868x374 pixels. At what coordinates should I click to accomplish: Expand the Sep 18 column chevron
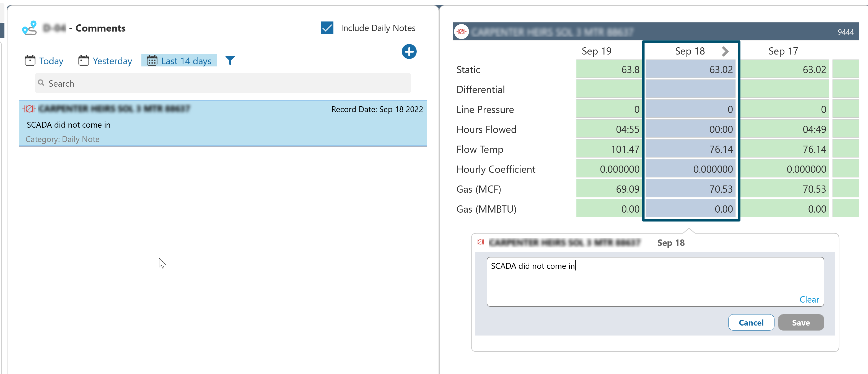coord(725,51)
